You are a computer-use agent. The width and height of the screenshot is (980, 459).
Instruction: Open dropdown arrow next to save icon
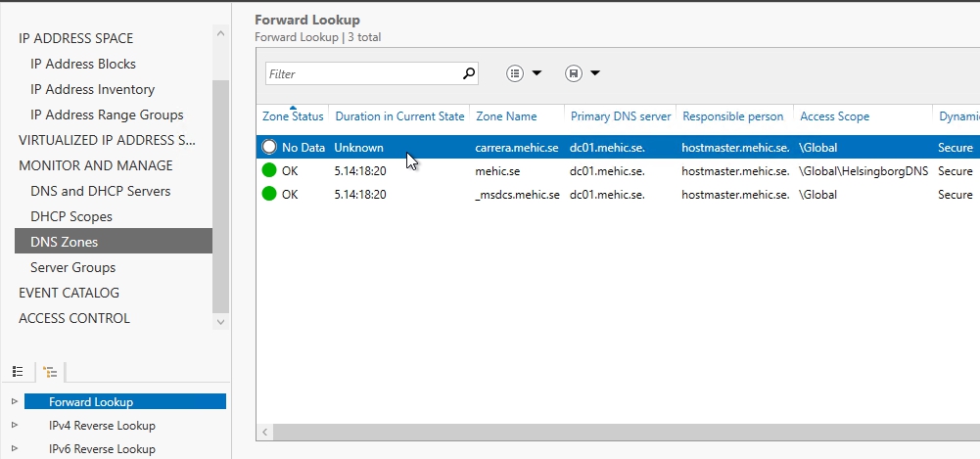pyautogui.click(x=594, y=73)
